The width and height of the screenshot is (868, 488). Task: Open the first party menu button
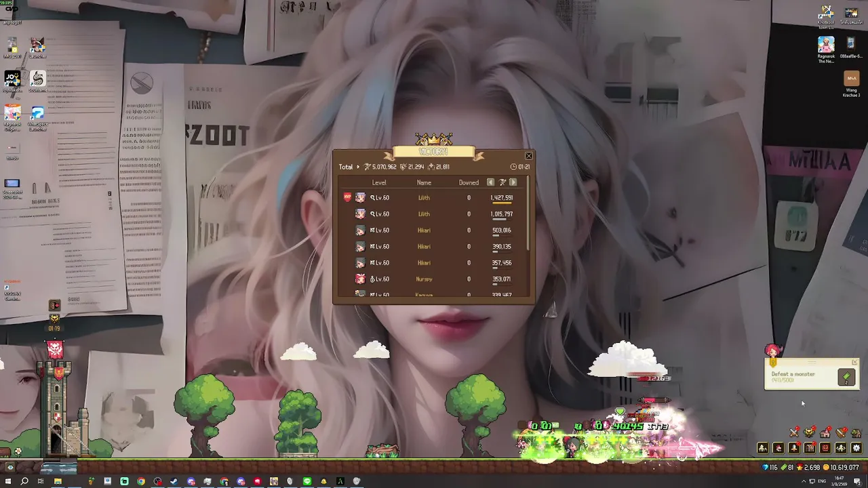coord(763,448)
